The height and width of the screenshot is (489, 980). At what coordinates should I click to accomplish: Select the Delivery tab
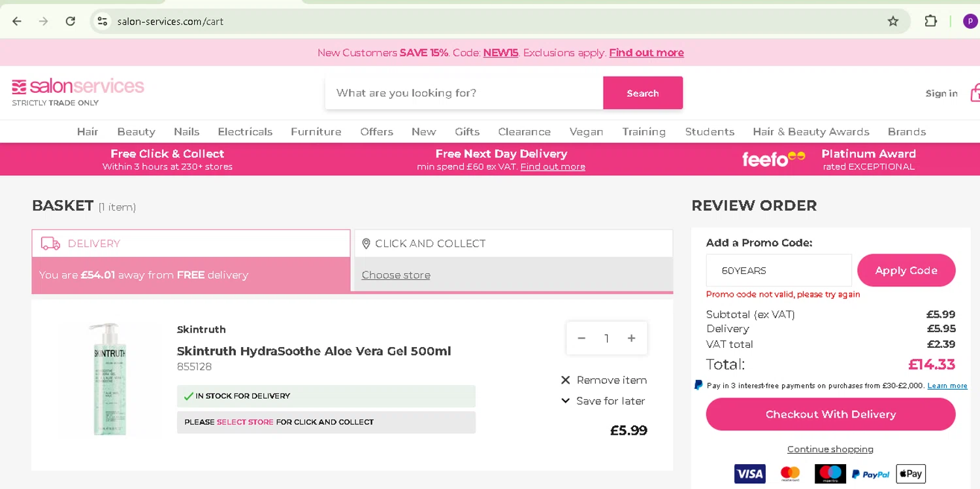coord(191,243)
